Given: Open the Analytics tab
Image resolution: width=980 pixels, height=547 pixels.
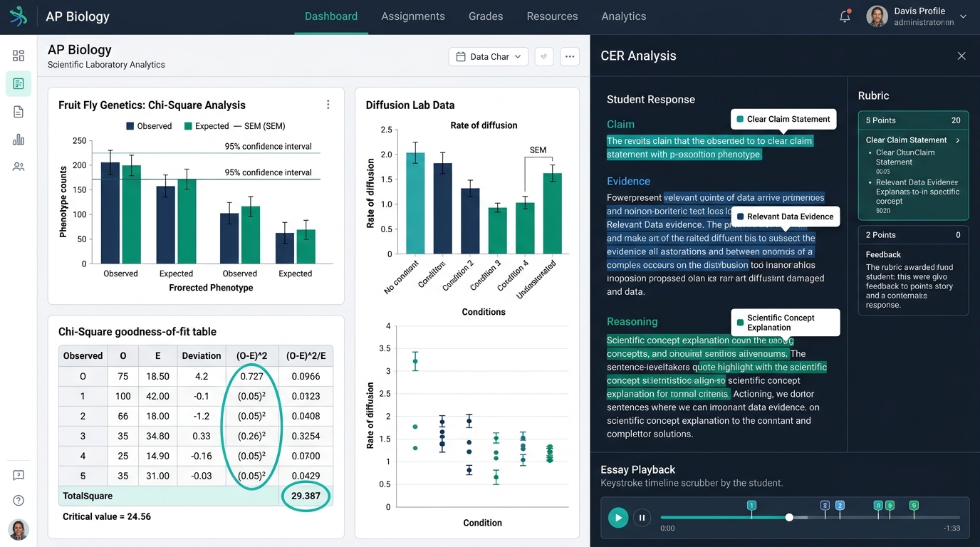Looking at the screenshot, I should click(624, 16).
